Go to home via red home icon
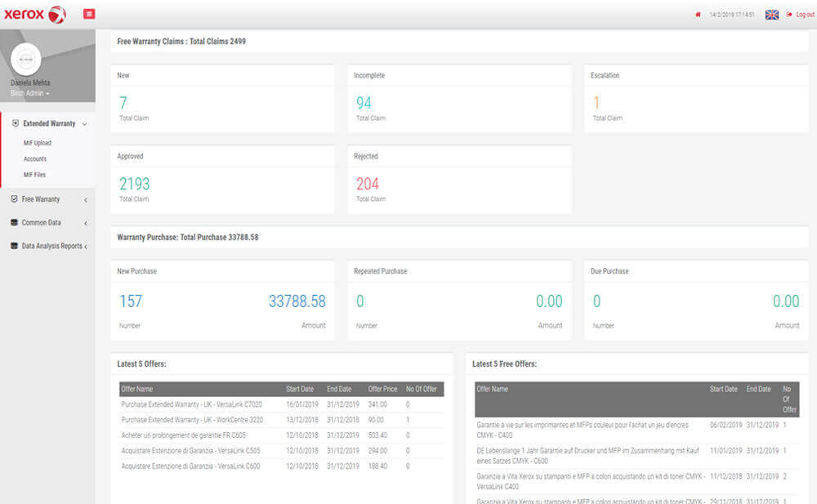Screen dimensions: 817x504 point(698,15)
